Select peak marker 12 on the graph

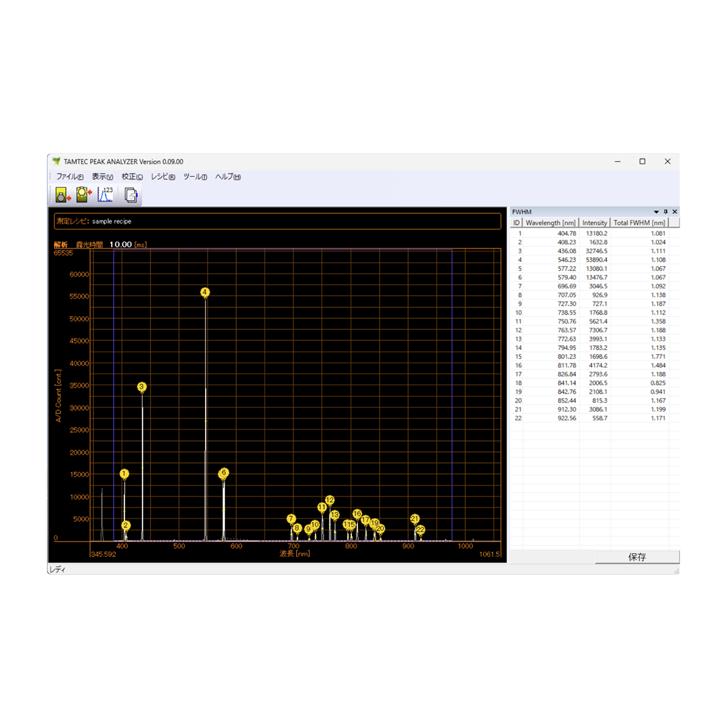(329, 500)
